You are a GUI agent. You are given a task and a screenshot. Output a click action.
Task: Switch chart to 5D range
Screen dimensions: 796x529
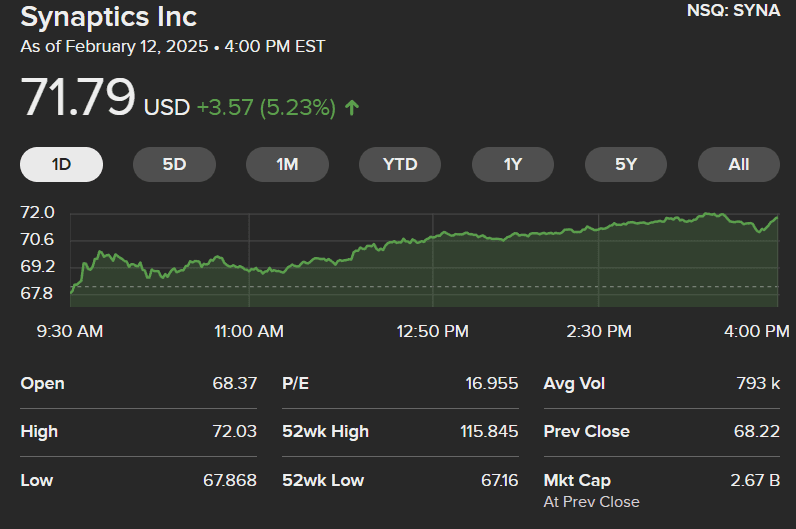[x=174, y=164]
